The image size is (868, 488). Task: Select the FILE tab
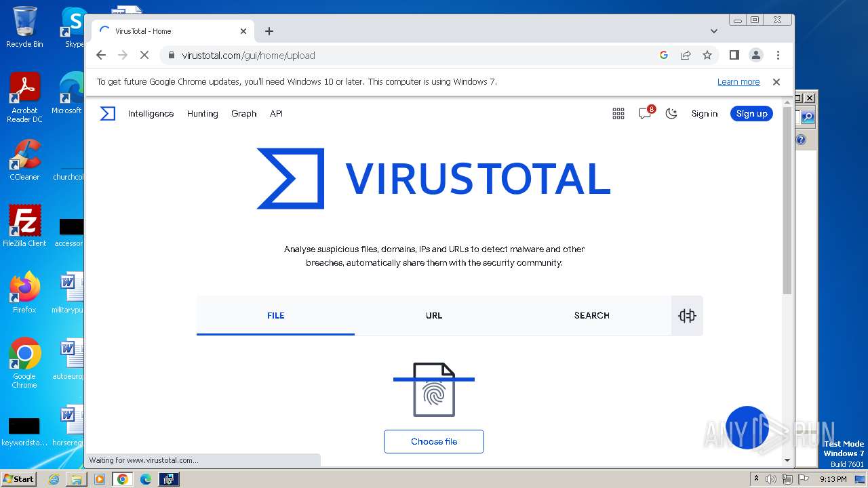(x=276, y=316)
